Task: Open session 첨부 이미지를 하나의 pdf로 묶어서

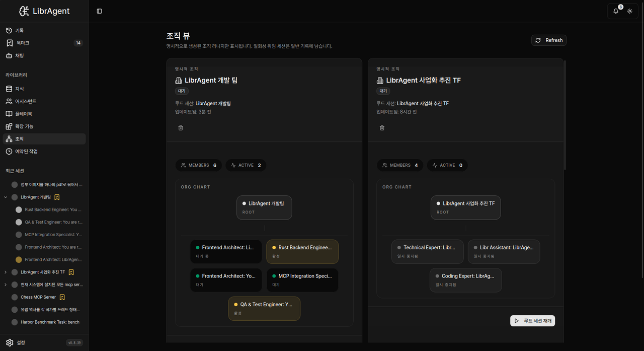Action: pyautogui.click(x=47, y=185)
